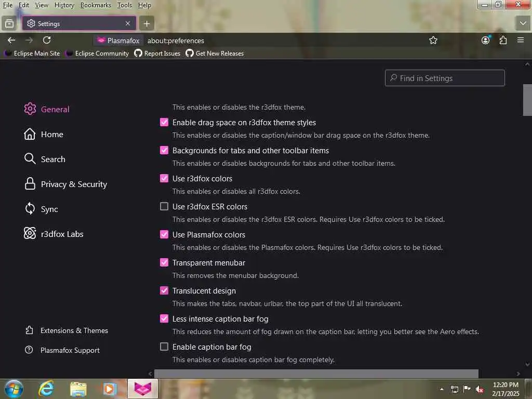
Task: Disable Transparent menubar checkbox
Action: coord(164,262)
